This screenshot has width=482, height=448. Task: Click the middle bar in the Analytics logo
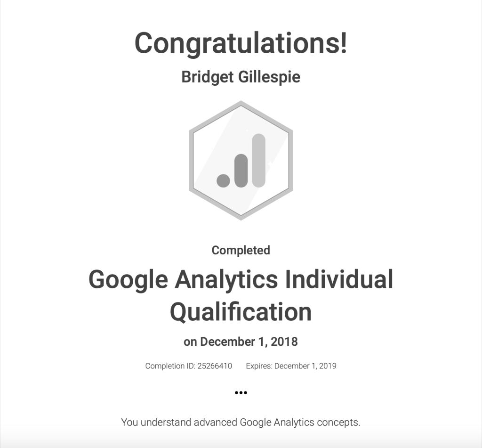pos(241,171)
